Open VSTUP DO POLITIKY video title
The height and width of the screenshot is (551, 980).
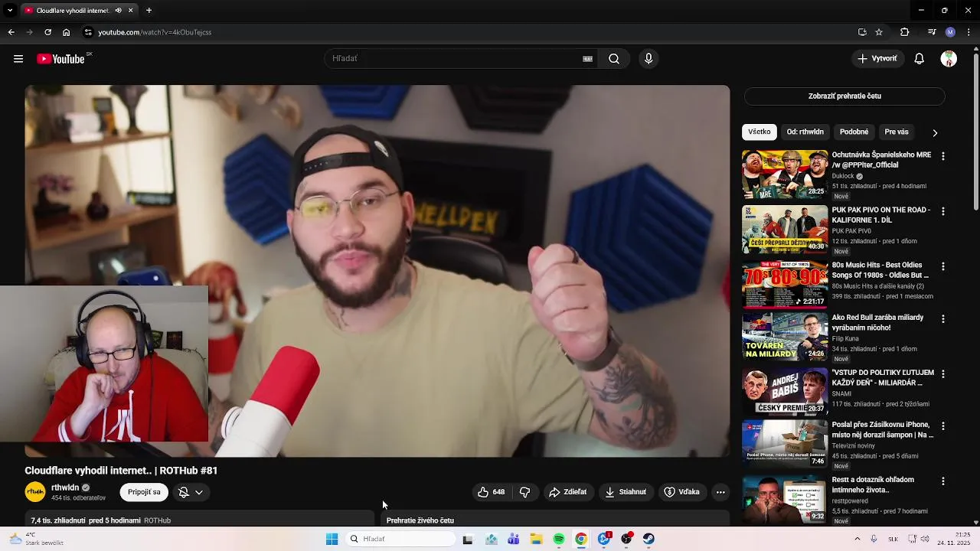tap(883, 377)
